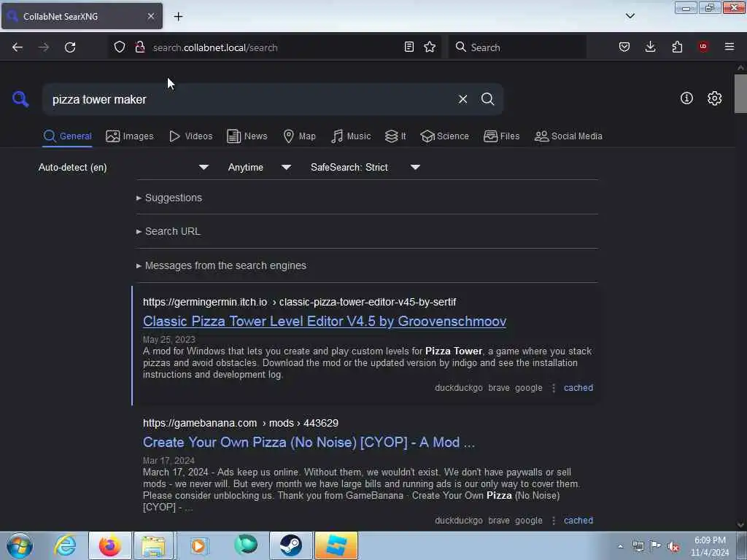Switch to the Images tab
The height and width of the screenshot is (560, 747).
pos(130,136)
